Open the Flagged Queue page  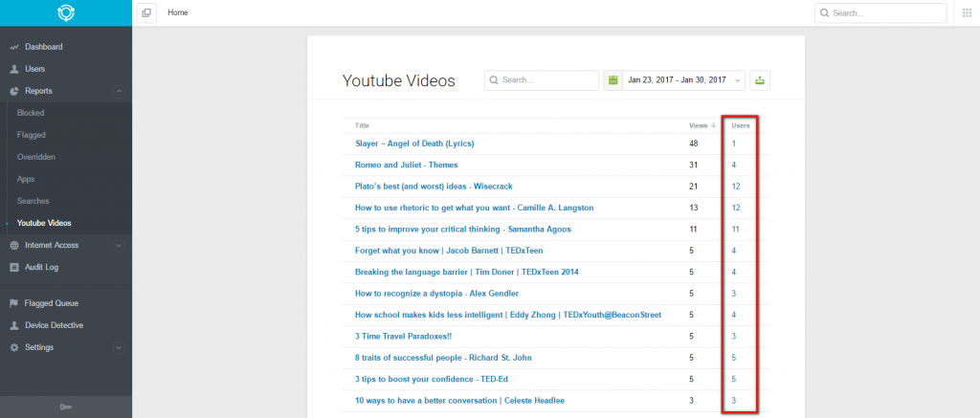pos(52,303)
